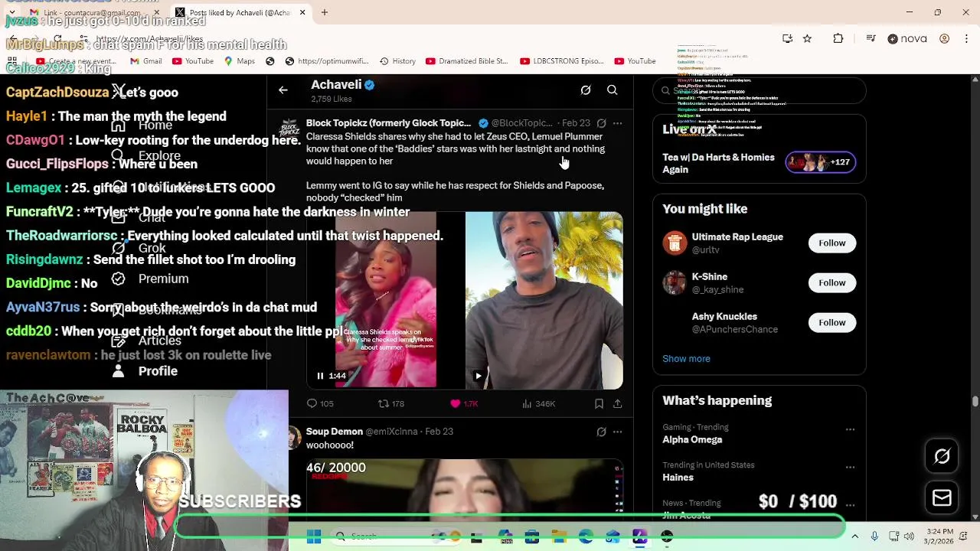This screenshot has width=980, height=551.
Task: Open Block Topickz profile avatar
Action: pyautogui.click(x=289, y=128)
